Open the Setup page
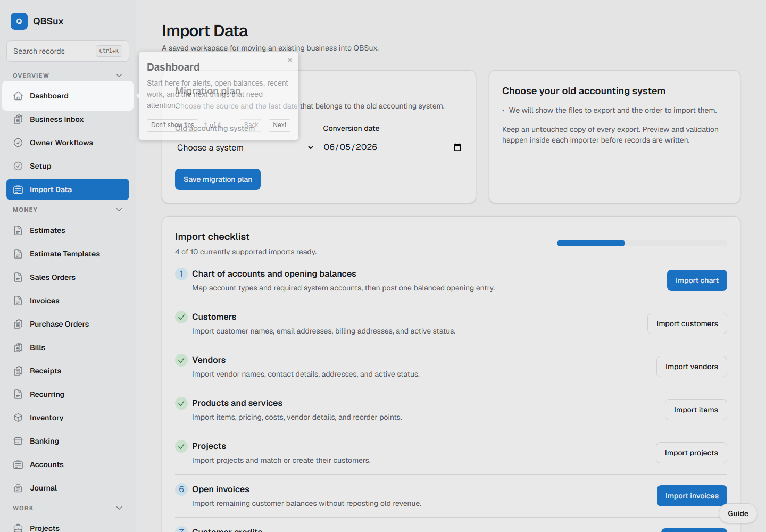This screenshot has width=766, height=532. 68,166
